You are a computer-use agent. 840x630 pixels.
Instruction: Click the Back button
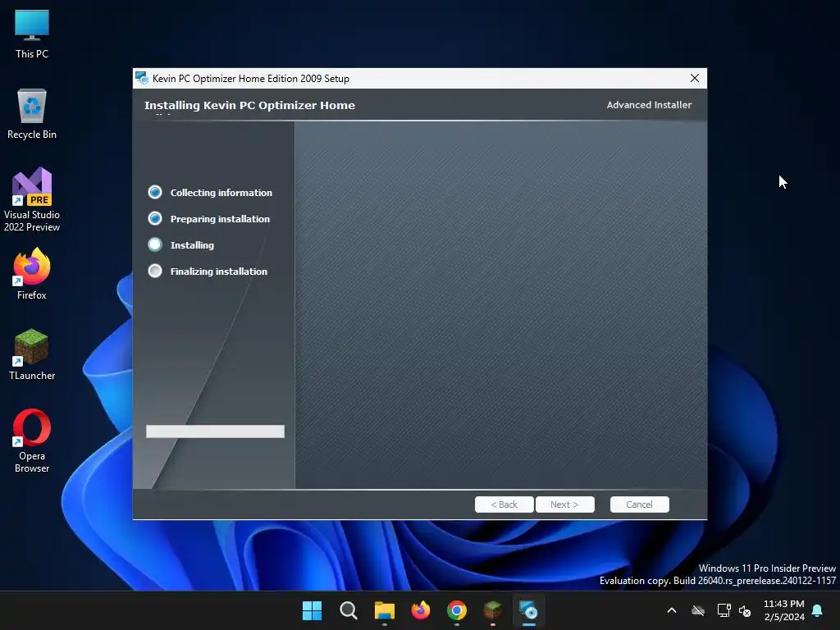coord(504,504)
